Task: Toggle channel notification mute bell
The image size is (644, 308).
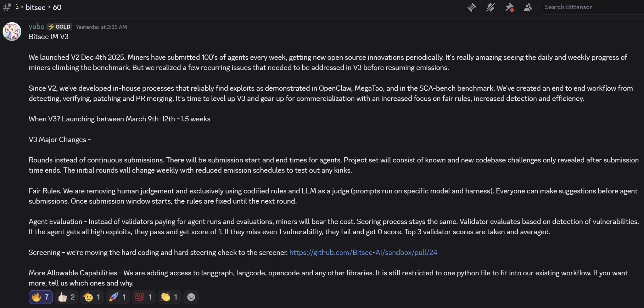Action: click(490, 7)
